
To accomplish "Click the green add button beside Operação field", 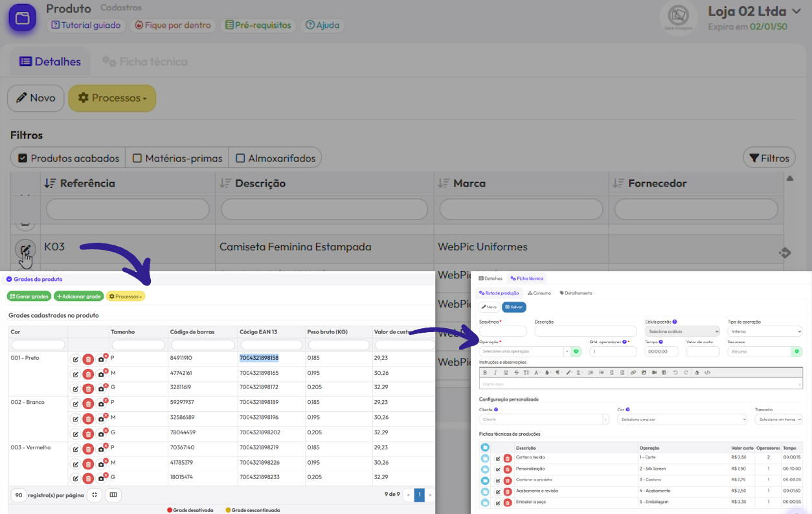I will 576,352.
